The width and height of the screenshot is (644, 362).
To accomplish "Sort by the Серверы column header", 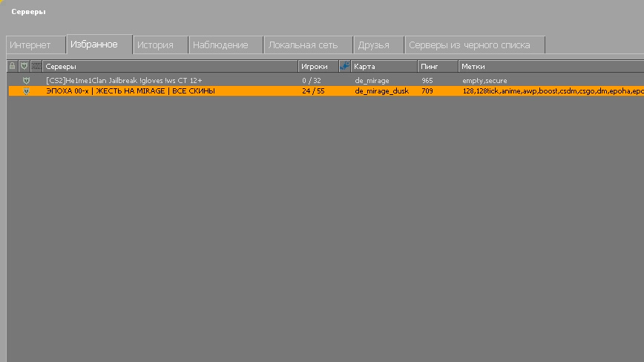I will coord(170,66).
